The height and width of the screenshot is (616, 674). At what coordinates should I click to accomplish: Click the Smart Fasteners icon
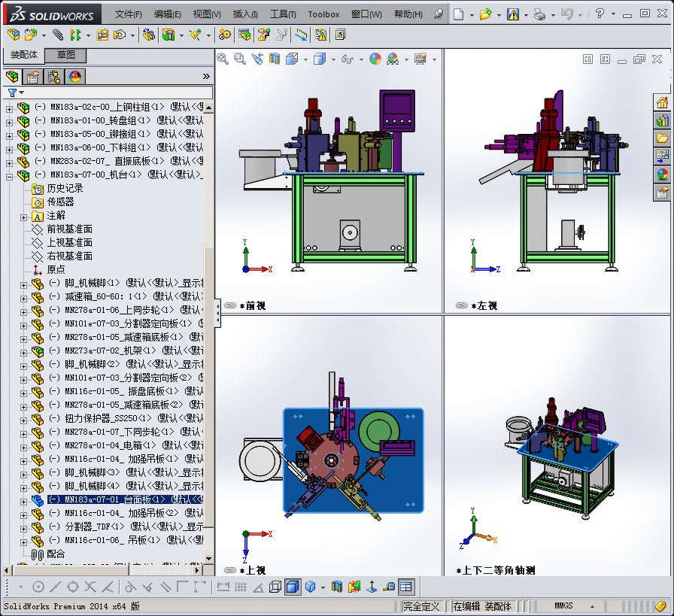click(x=102, y=35)
